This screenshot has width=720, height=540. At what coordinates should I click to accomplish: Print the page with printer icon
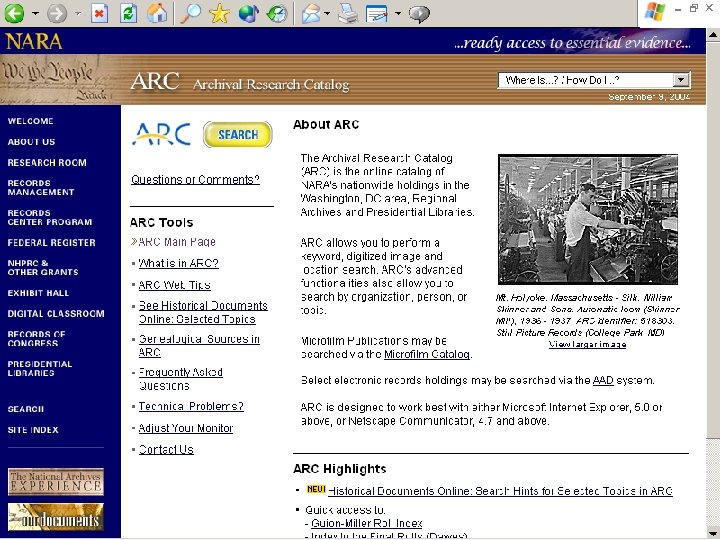348,13
